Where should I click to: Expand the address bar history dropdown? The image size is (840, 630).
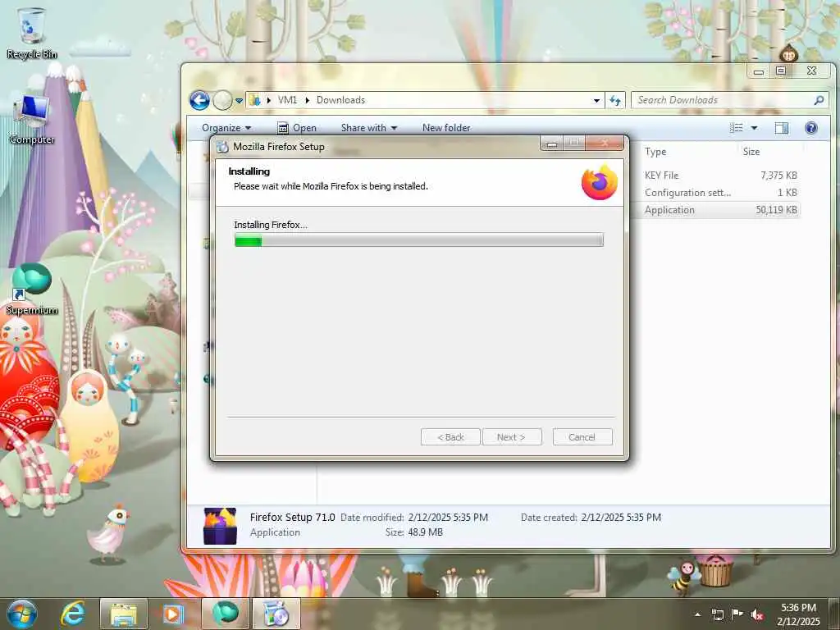596,100
